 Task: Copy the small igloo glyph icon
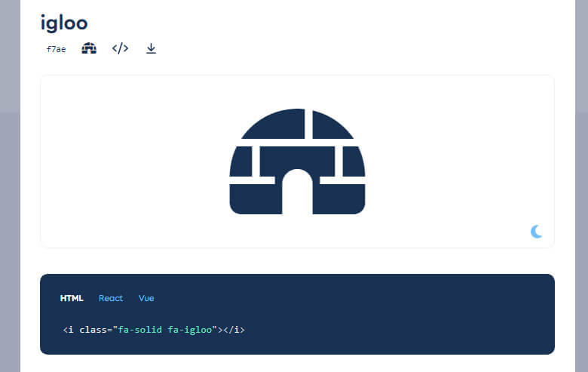click(x=89, y=49)
